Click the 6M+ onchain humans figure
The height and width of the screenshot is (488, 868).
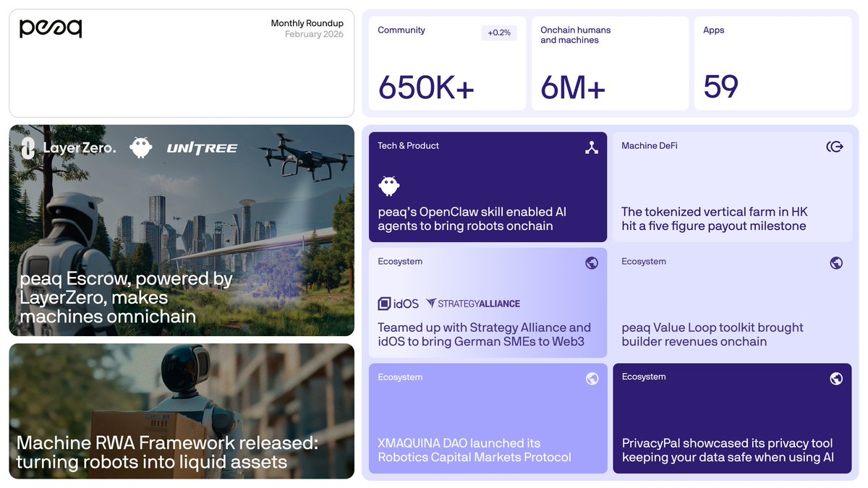(x=573, y=87)
